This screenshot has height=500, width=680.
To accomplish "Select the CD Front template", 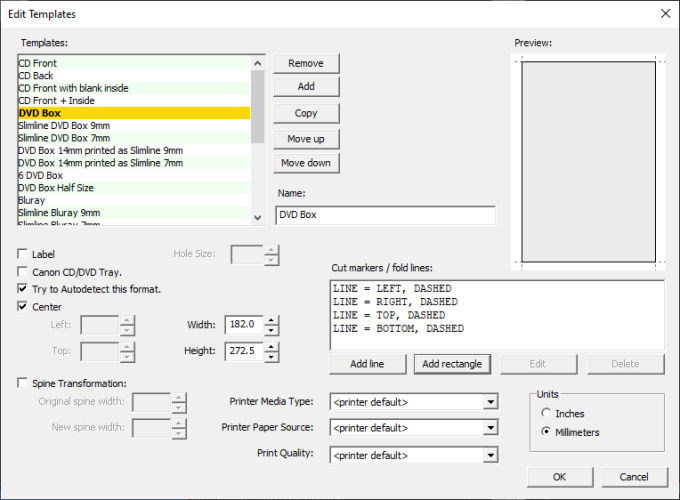I will coord(134,63).
